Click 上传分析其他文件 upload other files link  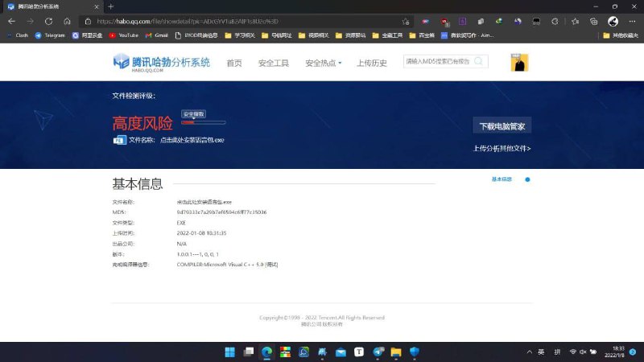coord(502,148)
